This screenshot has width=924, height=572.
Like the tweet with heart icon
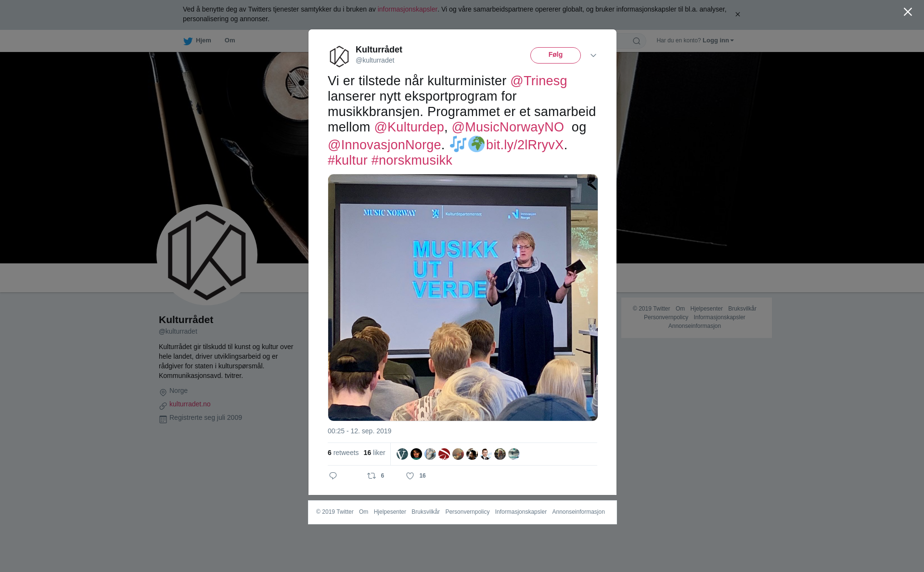click(410, 476)
